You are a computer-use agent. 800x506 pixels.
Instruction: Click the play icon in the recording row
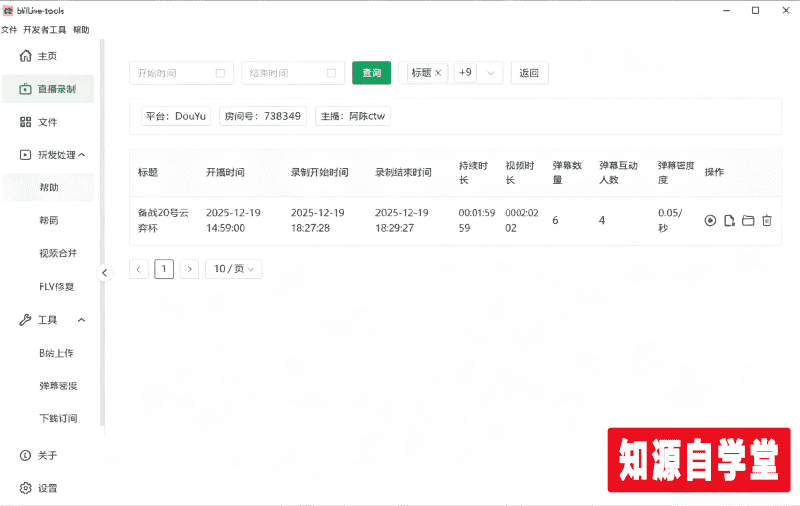click(710, 220)
